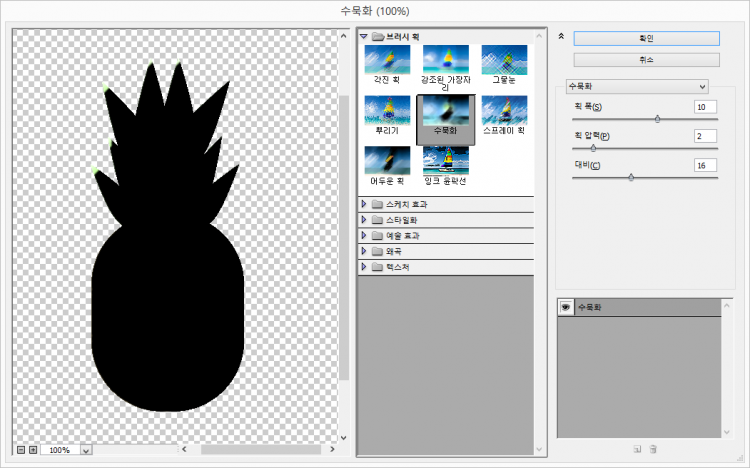Select the 스프레이 획 filter icon
This screenshot has width=750, height=468.
(x=504, y=111)
